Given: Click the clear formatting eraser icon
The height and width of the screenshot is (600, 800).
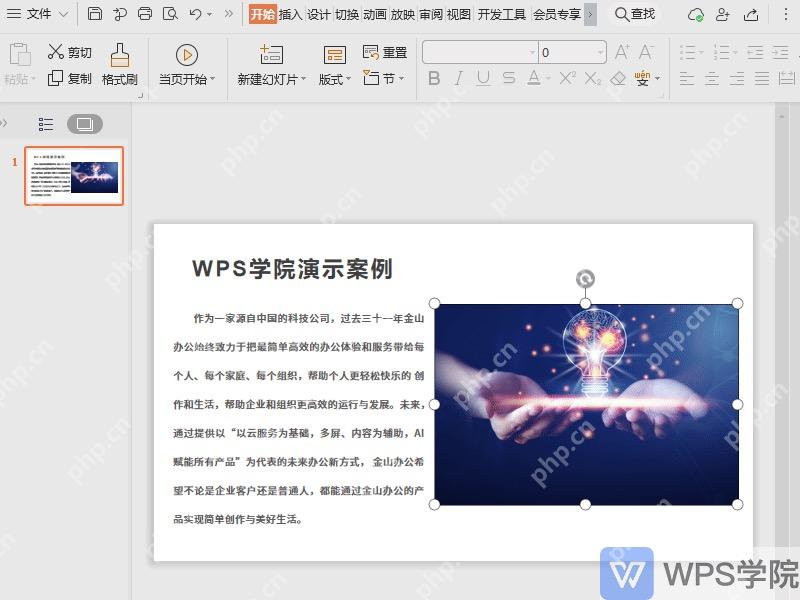Looking at the screenshot, I should (x=618, y=79).
